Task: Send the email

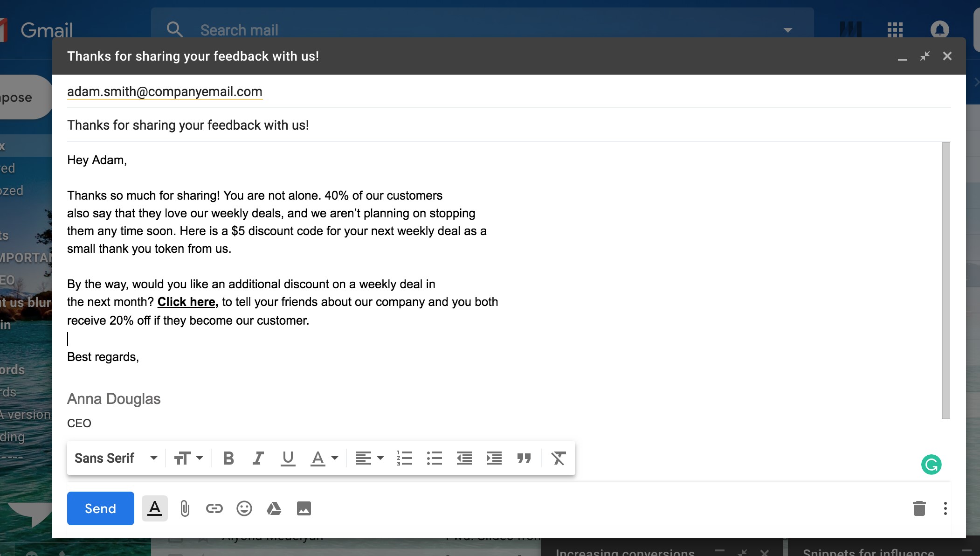Action: pos(100,508)
